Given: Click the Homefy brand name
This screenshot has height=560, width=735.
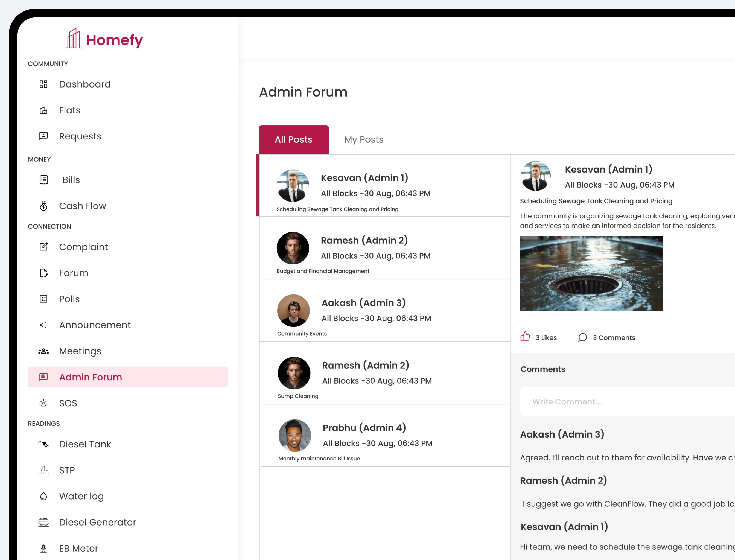Looking at the screenshot, I should tap(115, 40).
